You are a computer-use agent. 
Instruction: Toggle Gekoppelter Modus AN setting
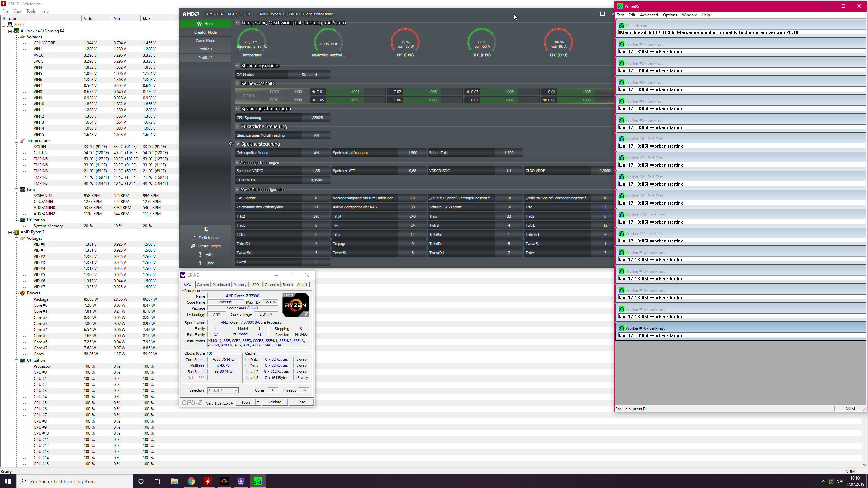316,153
